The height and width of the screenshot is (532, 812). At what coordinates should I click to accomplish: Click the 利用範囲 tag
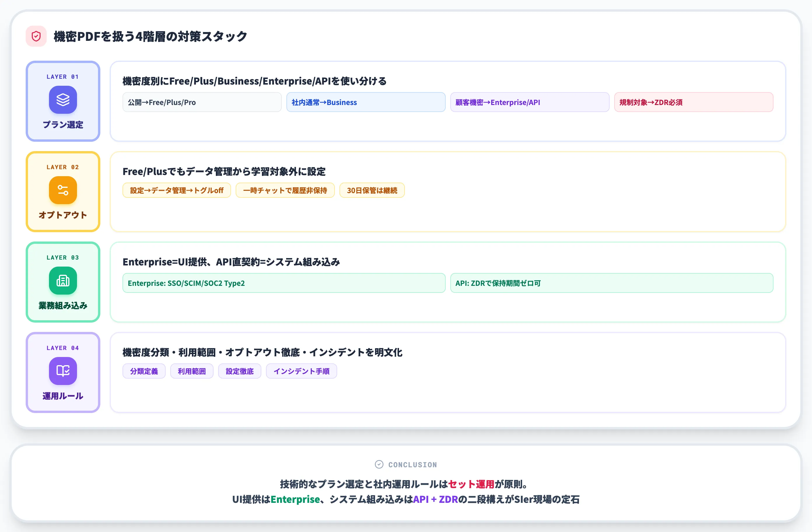click(192, 371)
